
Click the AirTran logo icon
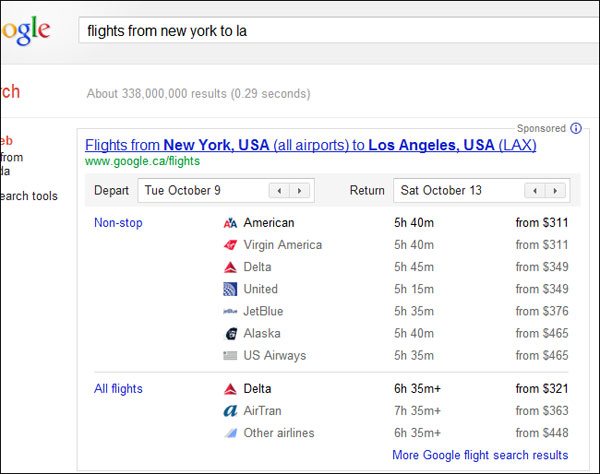tap(230, 411)
